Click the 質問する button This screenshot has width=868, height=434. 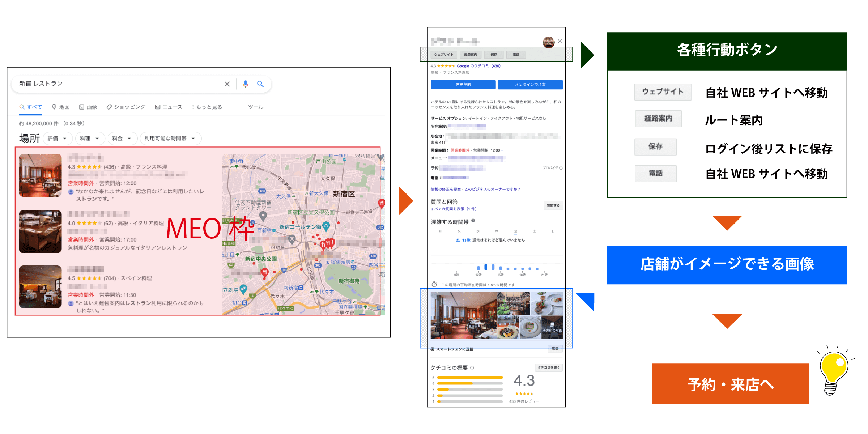click(553, 205)
